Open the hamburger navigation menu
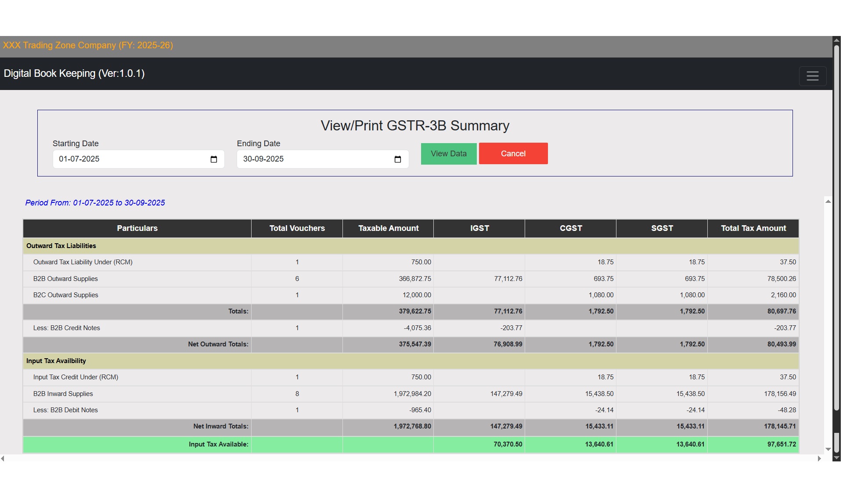This screenshot has height=504, width=843. tap(812, 76)
